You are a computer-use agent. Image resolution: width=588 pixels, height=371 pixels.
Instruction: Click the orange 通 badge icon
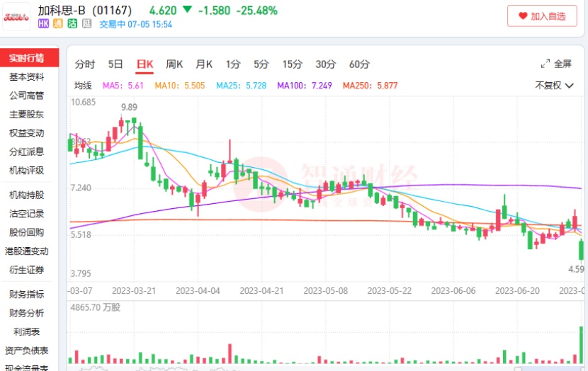click(58, 23)
